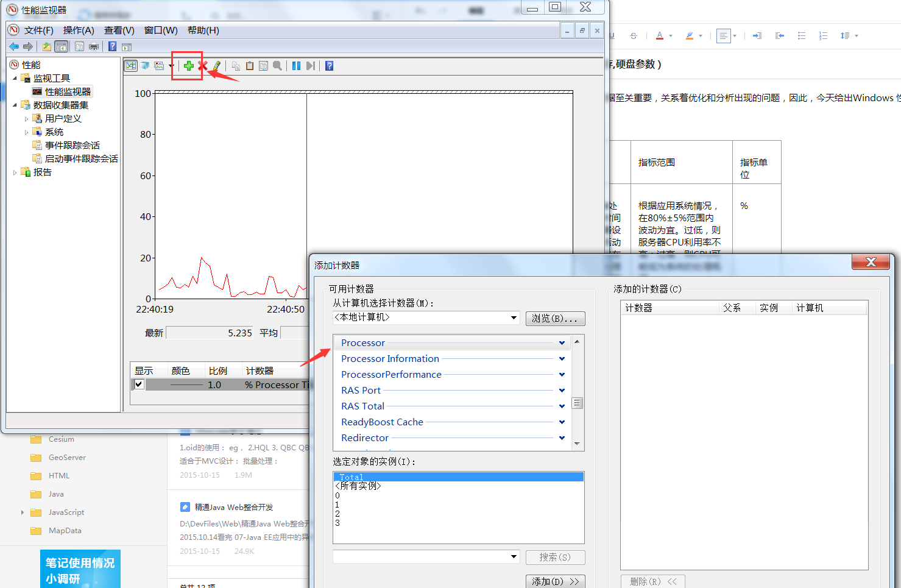
Task: Click the change graph type icon
Action: coord(159,66)
